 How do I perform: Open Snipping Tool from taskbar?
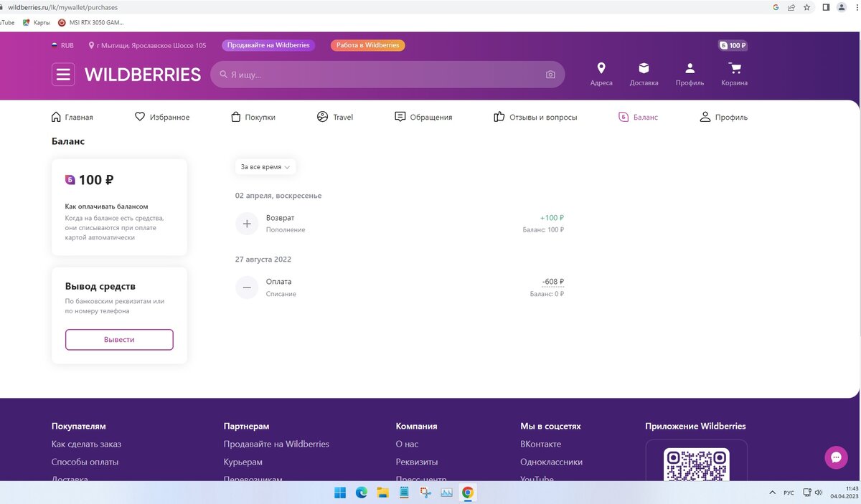click(425, 493)
